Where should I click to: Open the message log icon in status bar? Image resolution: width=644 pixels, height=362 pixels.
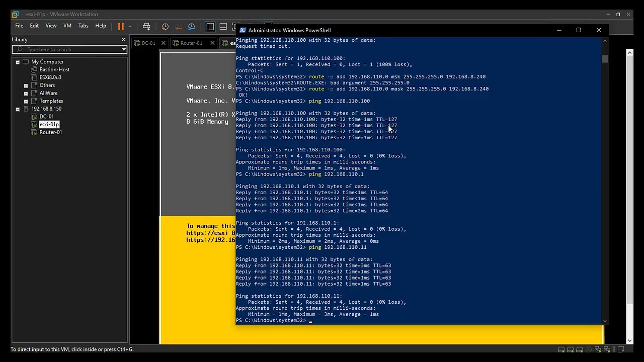[621, 349]
